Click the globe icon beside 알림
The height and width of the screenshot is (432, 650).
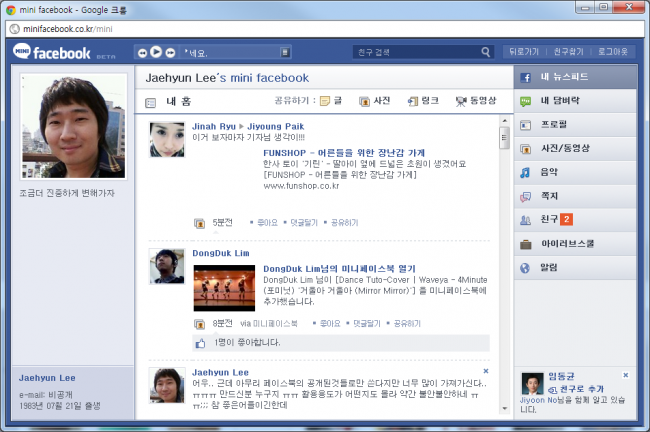525,268
